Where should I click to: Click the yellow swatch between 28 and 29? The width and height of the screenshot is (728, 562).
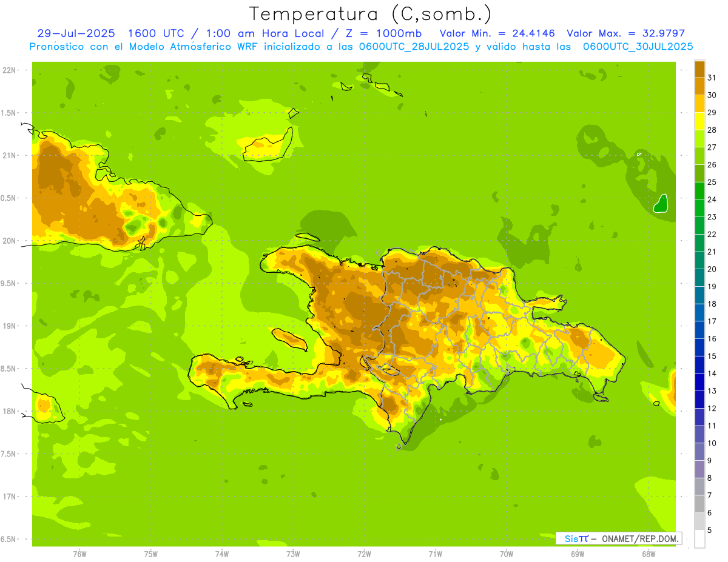pos(699,121)
